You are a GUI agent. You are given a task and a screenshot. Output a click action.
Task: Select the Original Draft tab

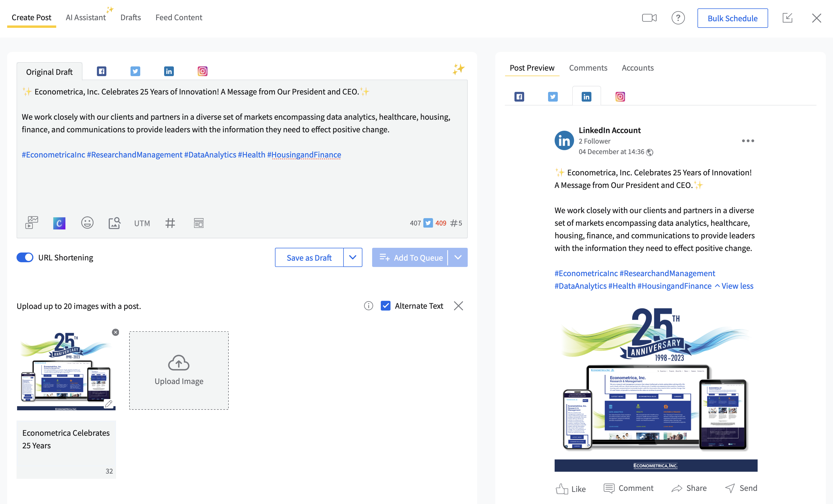pyautogui.click(x=49, y=72)
